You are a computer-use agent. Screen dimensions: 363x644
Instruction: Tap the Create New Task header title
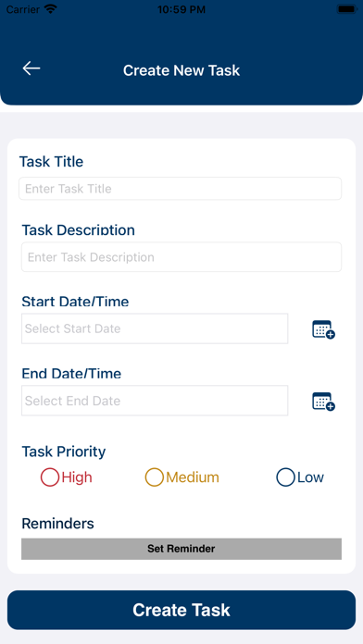pyautogui.click(x=181, y=70)
